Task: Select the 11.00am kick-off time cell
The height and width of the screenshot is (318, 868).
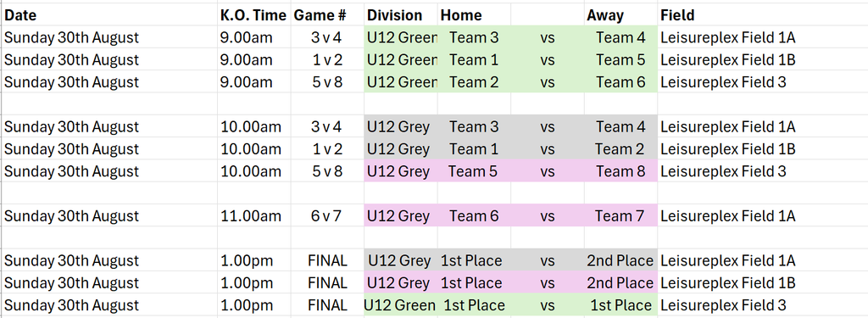Action: click(x=254, y=215)
